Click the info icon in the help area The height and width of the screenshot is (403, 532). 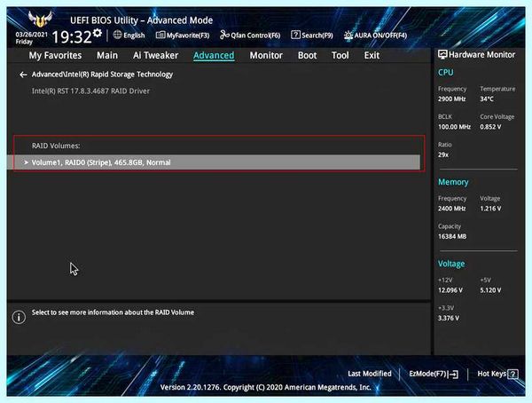click(x=19, y=317)
